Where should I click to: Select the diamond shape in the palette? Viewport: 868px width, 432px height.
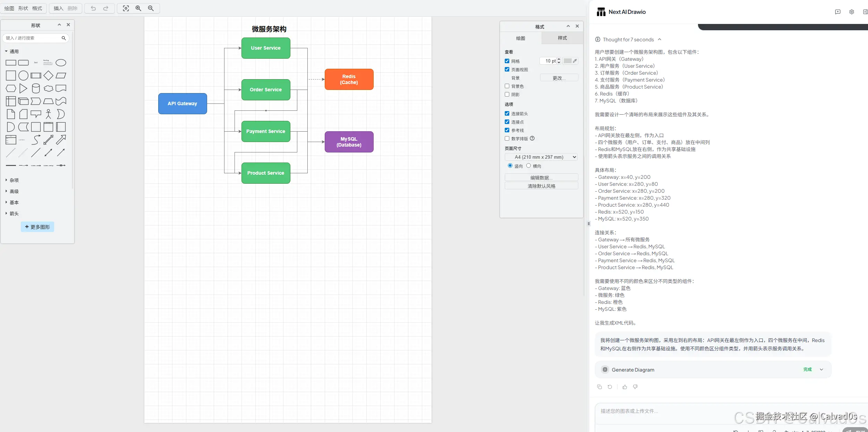click(49, 75)
